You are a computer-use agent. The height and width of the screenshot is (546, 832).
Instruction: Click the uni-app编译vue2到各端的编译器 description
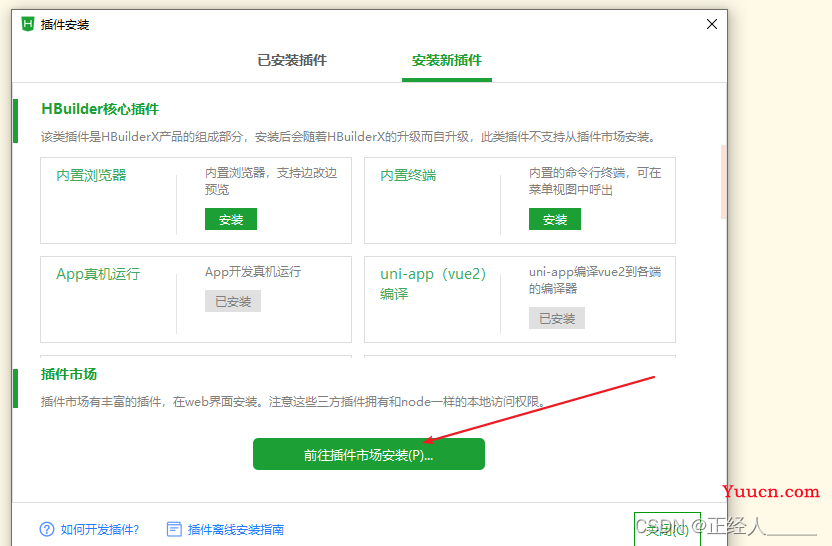coord(595,280)
